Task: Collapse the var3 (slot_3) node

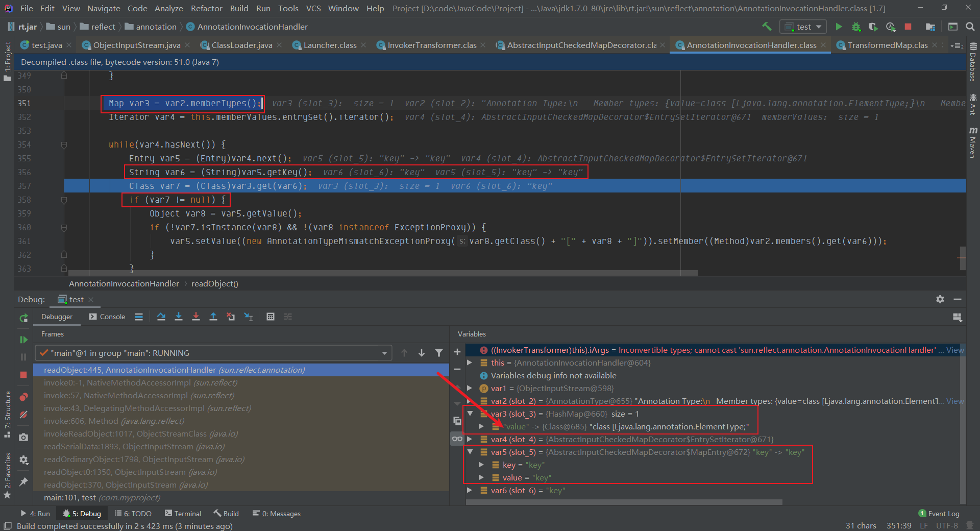Action: coord(470,414)
